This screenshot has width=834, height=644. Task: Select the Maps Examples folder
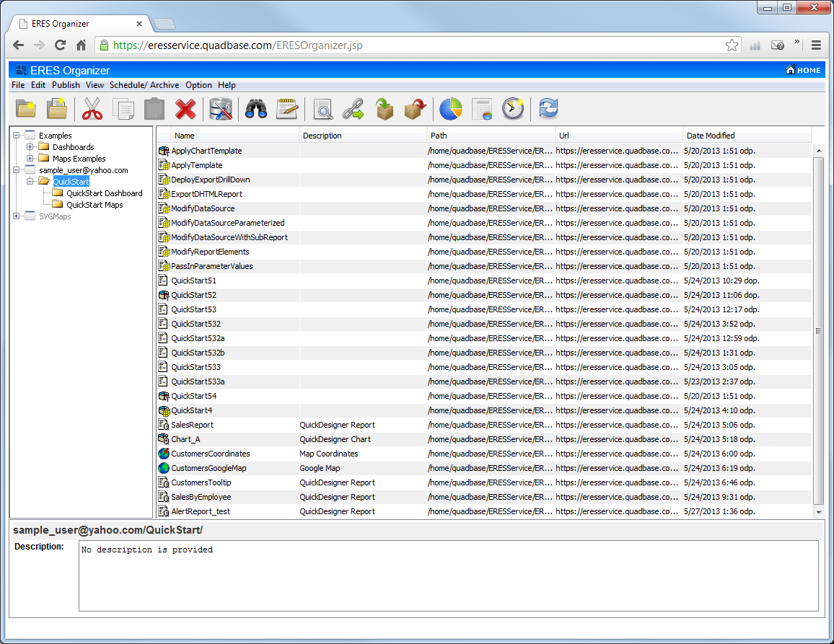(x=79, y=159)
